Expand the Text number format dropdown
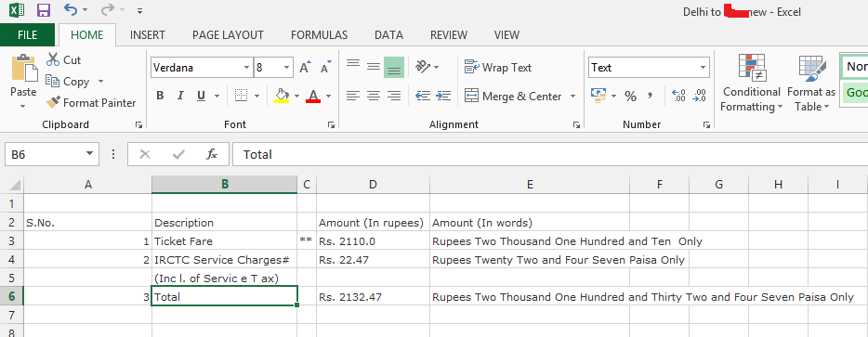Viewport: 868px width, 337px height. tap(703, 68)
